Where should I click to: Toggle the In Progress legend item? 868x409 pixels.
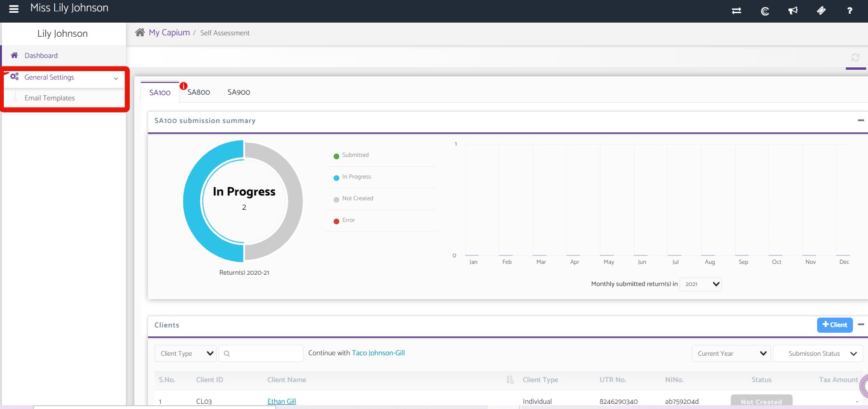(x=352, y=177)
